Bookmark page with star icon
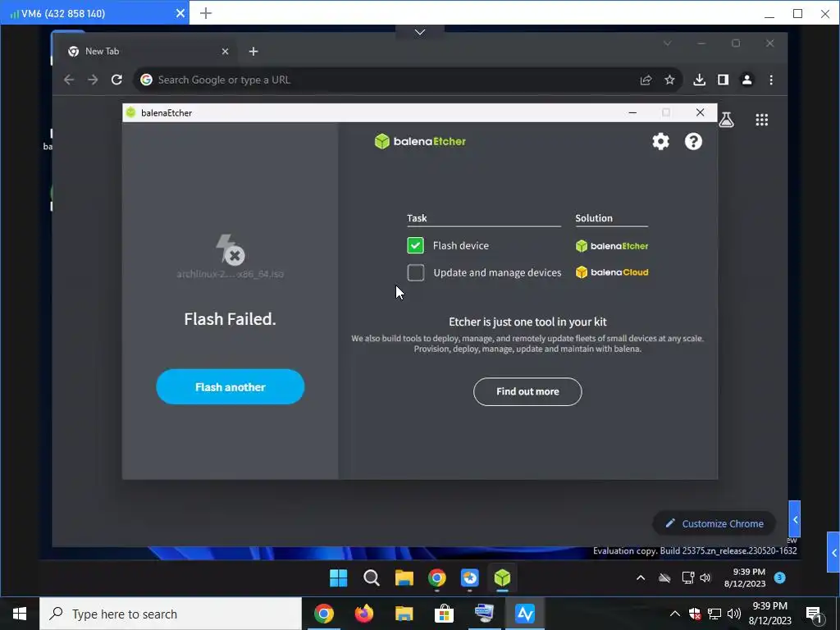This screenshot has height=630, width=840. click(669, 80)
